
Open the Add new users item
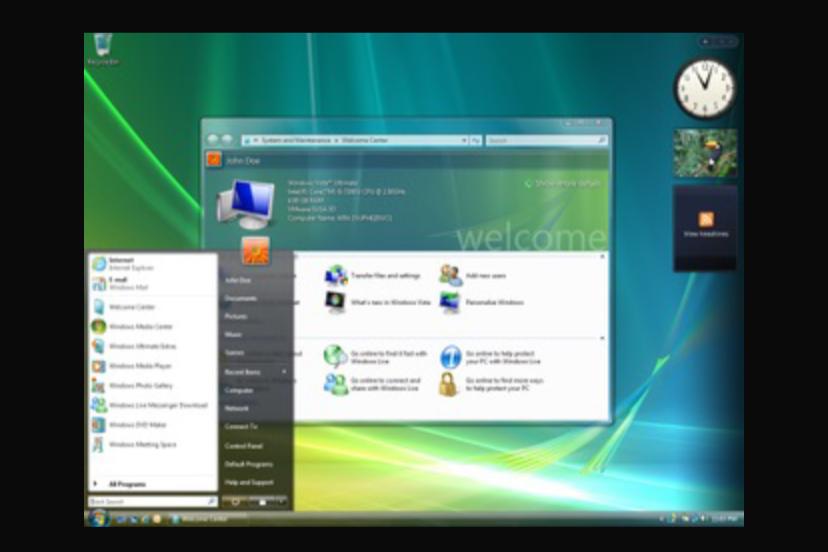tap(450, 275)
